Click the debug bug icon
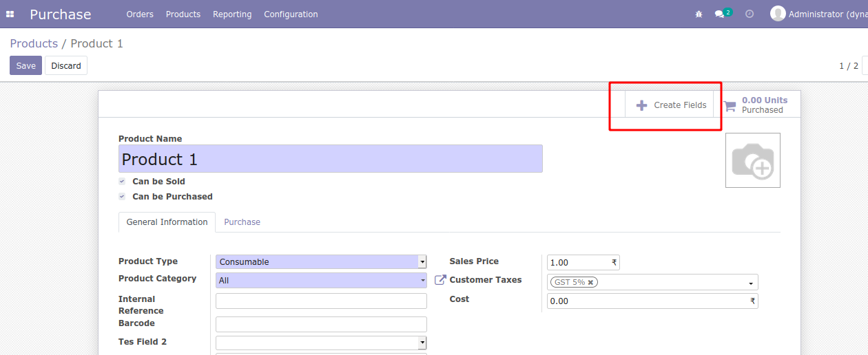868x355 pixels. [699, 14]
